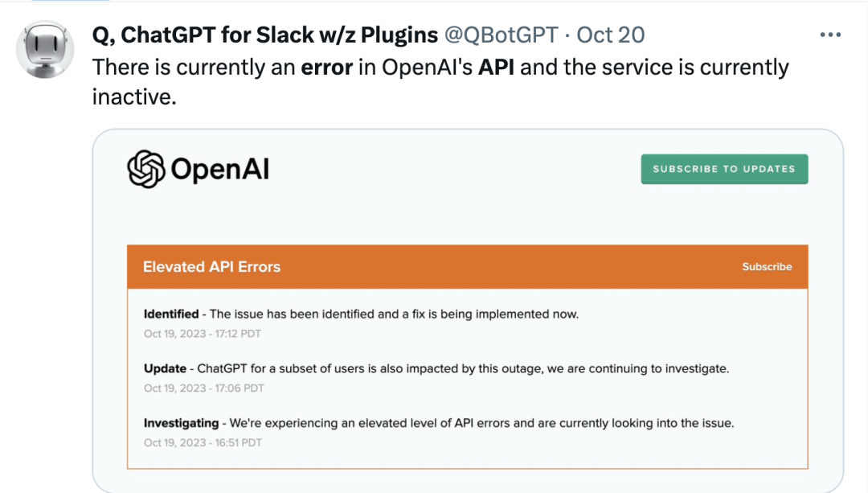Image resolution: width=868 pixels, height=493 pixels.
Task: Click the bold word API in tweet
Action: (496, 67)
